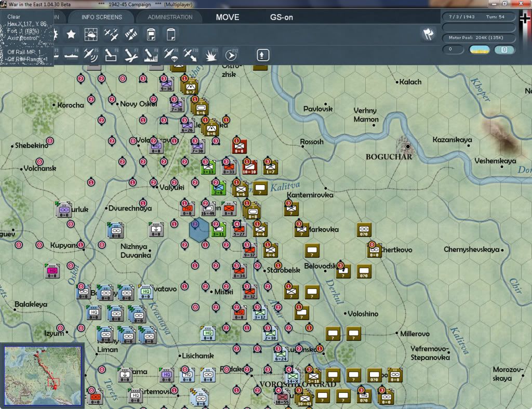Screen dimensions: 532x409
Task: Click the Korocha town label
Action: [x=71, y=105]
